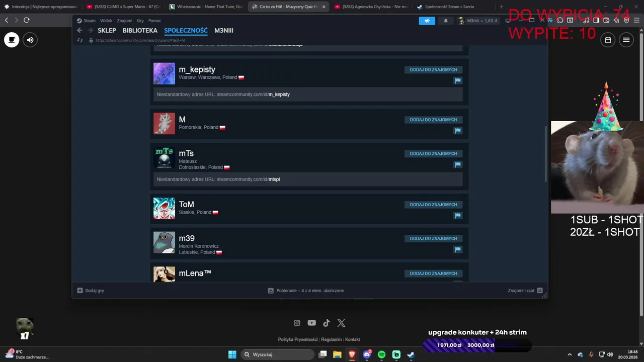Click flag icon for user M

458,131
